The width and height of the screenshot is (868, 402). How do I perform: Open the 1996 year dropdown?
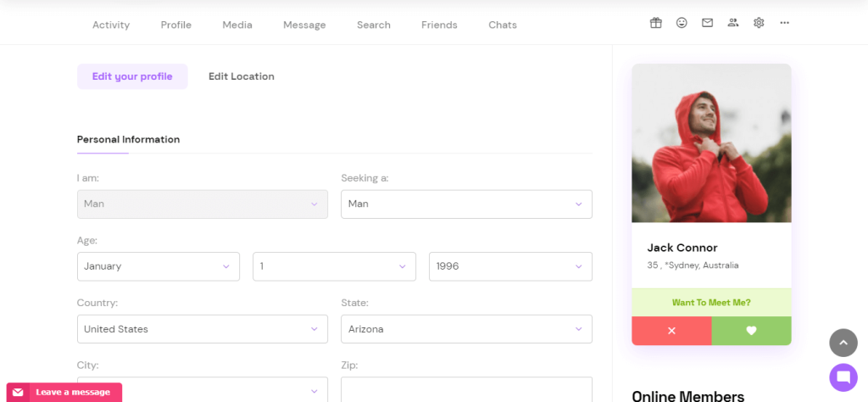pyautogui.click(x=511, y=266)
